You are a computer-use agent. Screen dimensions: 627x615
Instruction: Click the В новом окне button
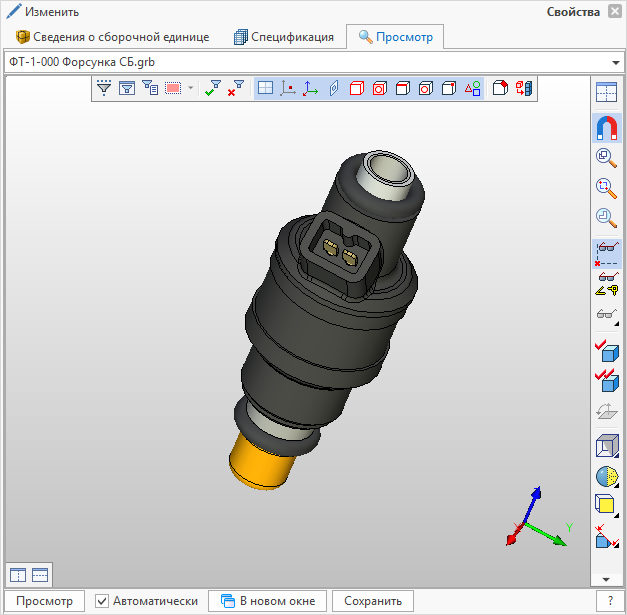268,601
